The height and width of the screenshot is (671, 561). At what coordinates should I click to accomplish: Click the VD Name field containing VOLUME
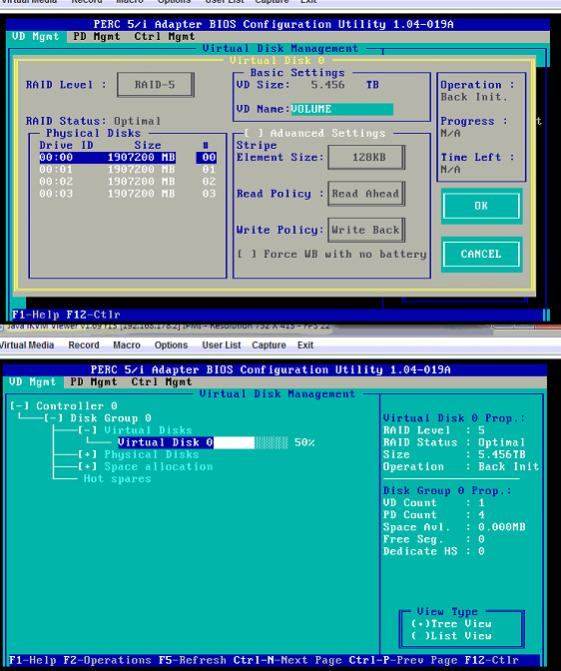[x=341, y=109]
